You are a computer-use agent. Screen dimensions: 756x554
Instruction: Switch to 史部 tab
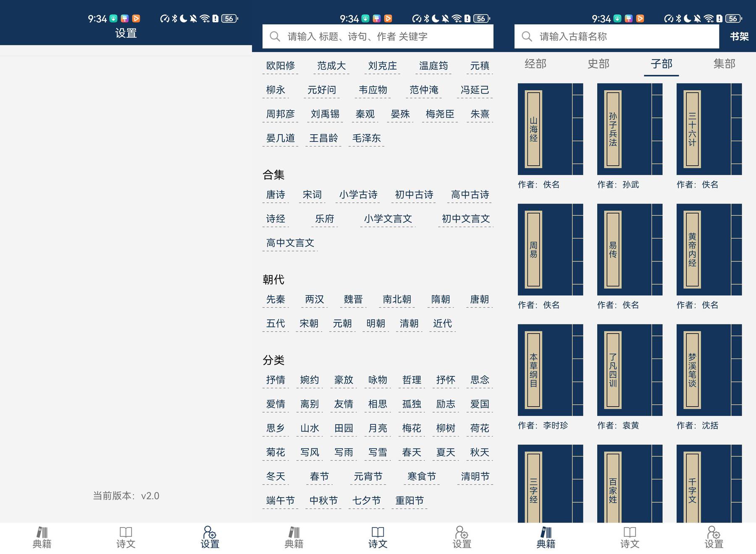(598, 64)
